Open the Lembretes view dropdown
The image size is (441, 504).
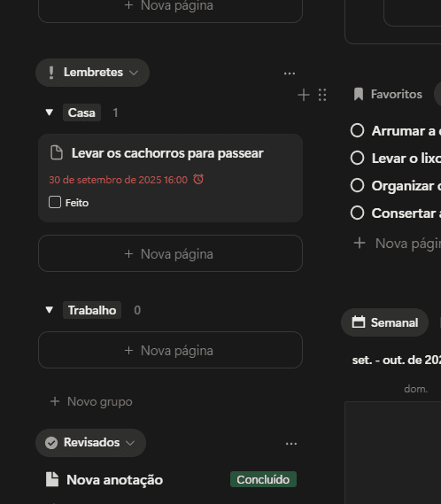click(93, 73)
